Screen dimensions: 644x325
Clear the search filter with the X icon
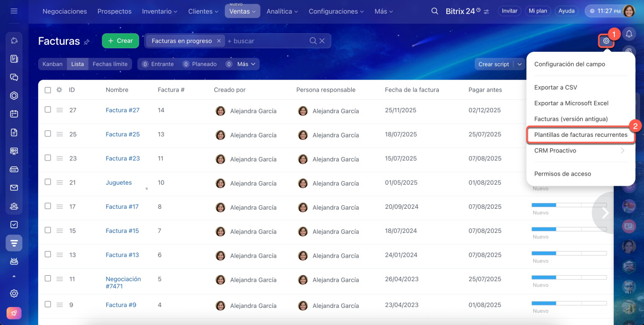322,41
